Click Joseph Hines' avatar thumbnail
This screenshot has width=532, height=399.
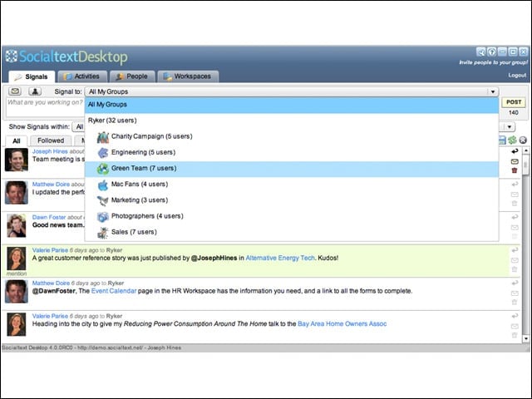[17, 160]
